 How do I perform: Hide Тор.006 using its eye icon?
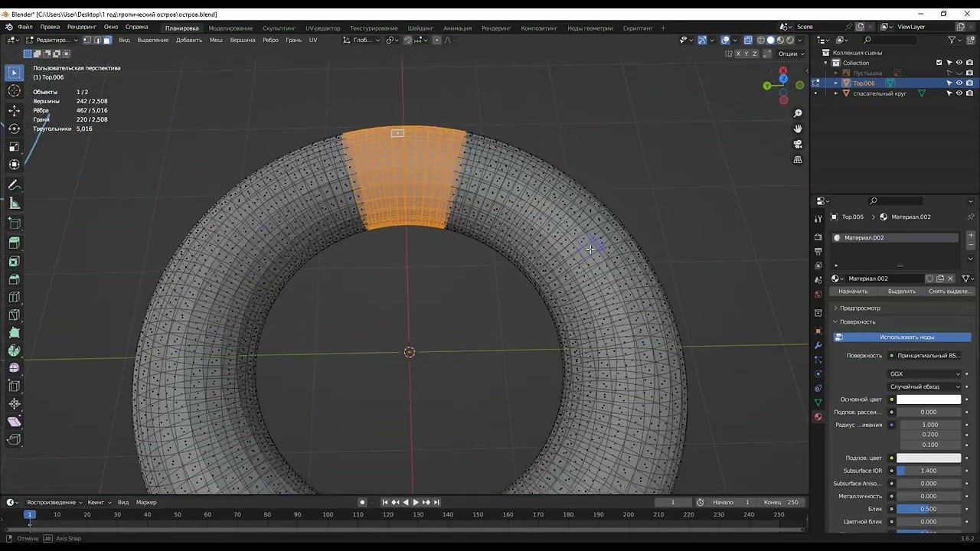[959, 83]
